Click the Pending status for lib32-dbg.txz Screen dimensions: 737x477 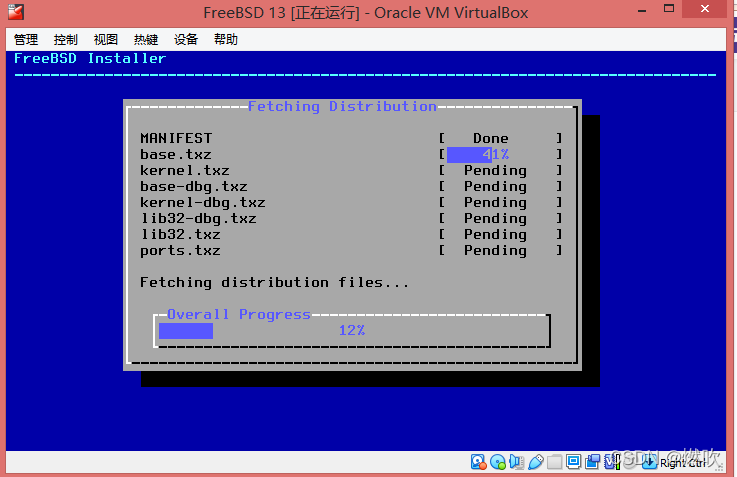pos(495,219)
